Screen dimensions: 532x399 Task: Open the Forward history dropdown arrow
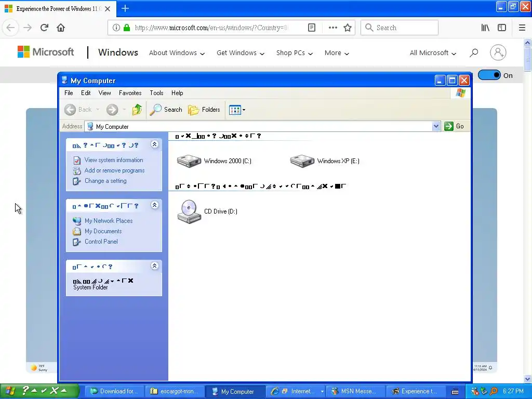pos(124,110)
